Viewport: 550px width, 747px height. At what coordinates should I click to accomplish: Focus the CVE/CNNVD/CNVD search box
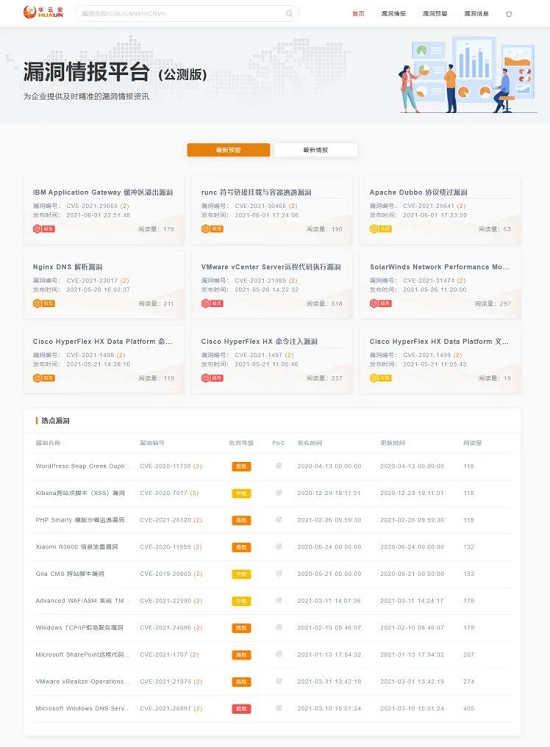click(187, 14)
